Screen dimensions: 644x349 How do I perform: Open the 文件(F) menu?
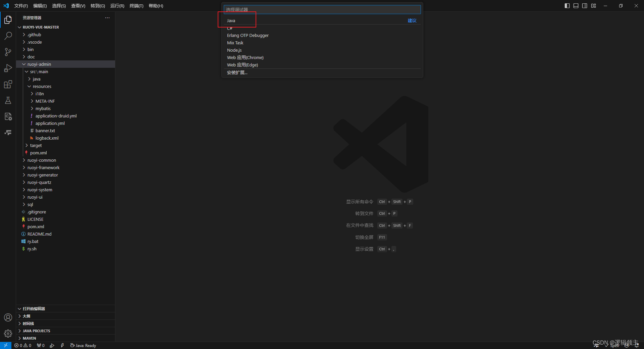pos(21,6)
